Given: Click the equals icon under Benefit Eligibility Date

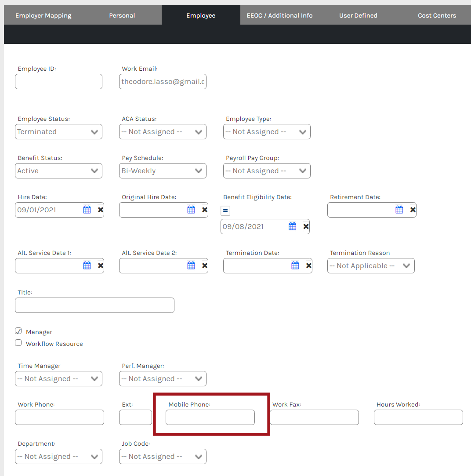Looking at the screenshot, I should pos(225,211).
